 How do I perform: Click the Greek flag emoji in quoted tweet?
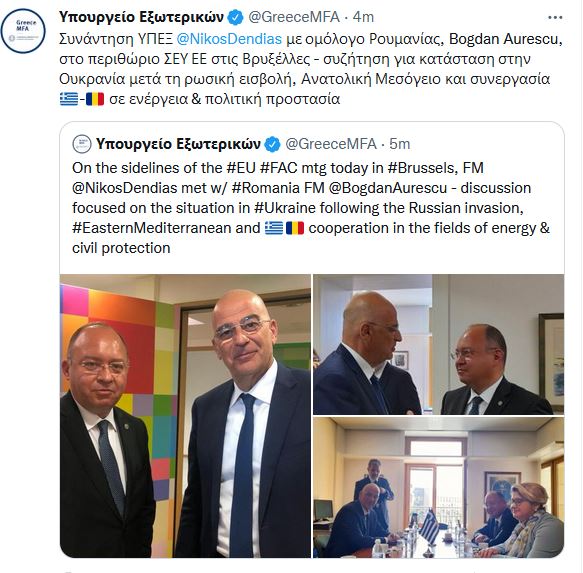click(x=274, y=228)
